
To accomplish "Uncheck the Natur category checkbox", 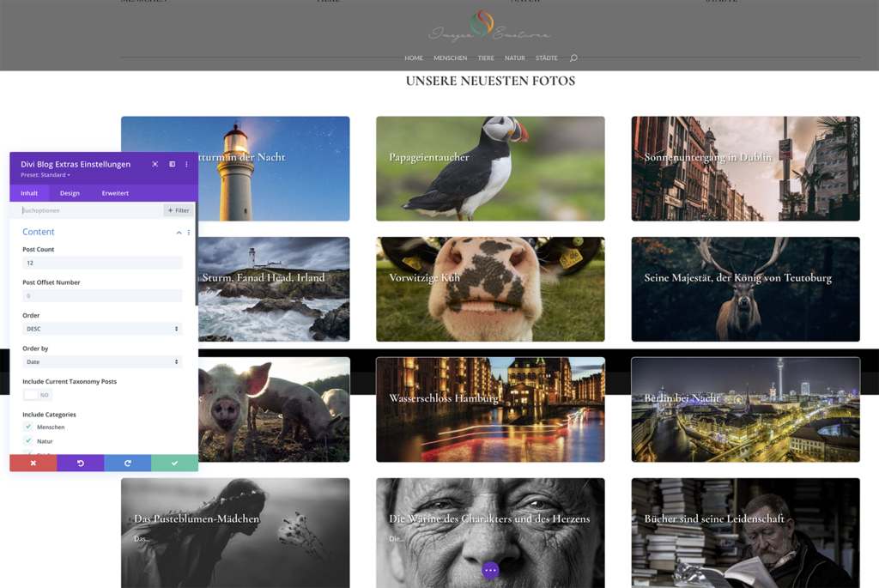I will (x=28, y=440).
